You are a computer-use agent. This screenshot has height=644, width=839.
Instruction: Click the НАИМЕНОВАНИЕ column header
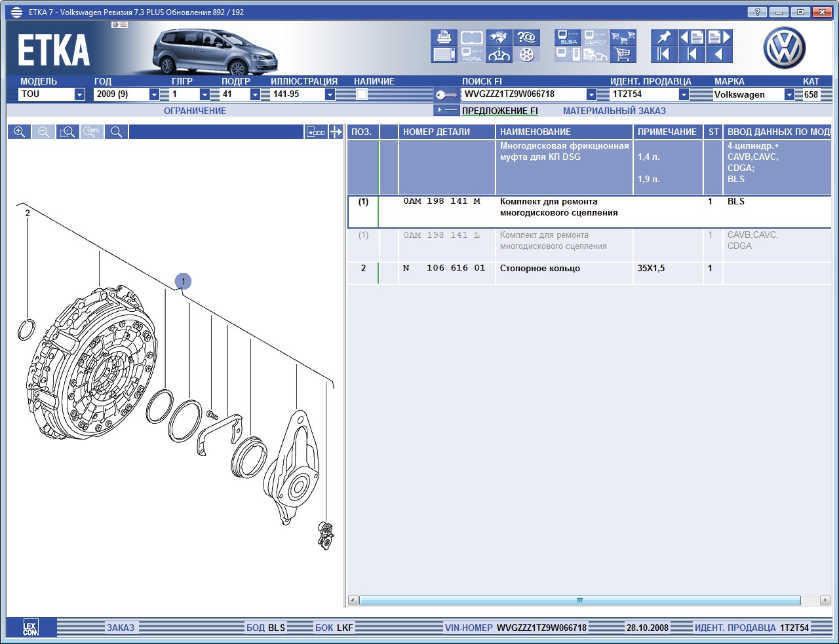(x=564, y=132)
